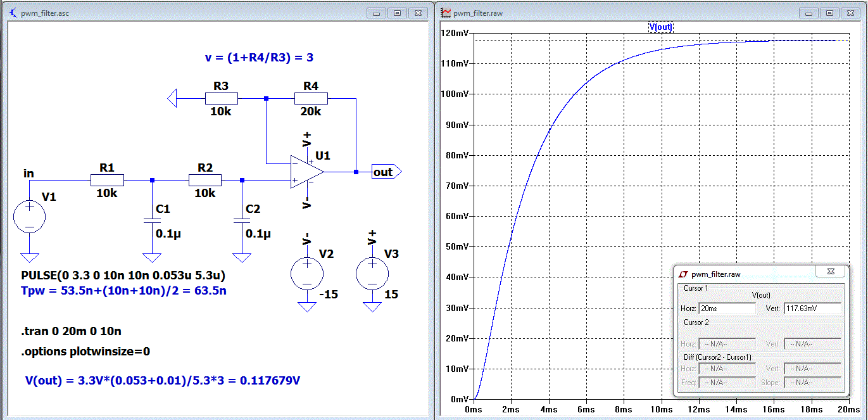Screen dimensions: 868x420
Task: Click pwm_filter.raw plot window title icon
Action: pos(446,13)
